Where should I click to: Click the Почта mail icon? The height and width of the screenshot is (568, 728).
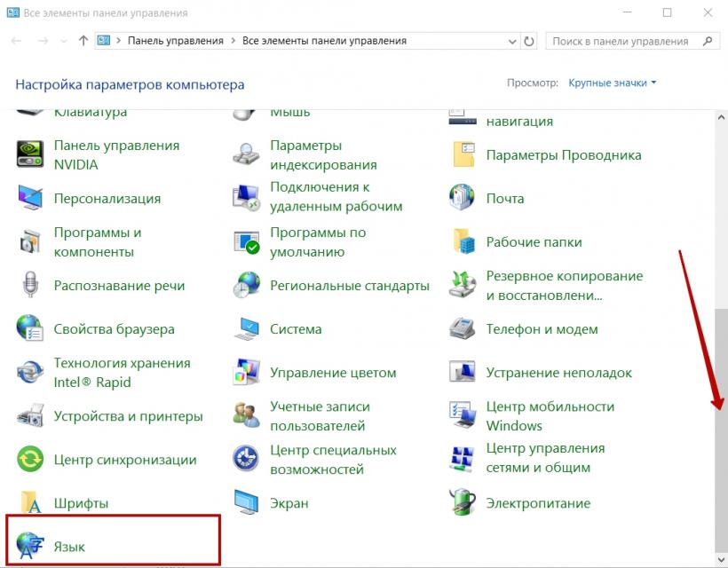tap(463, 198)
